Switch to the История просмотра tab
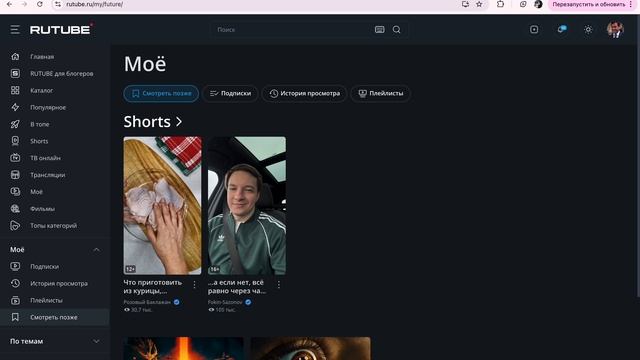 tap(304, 93)
